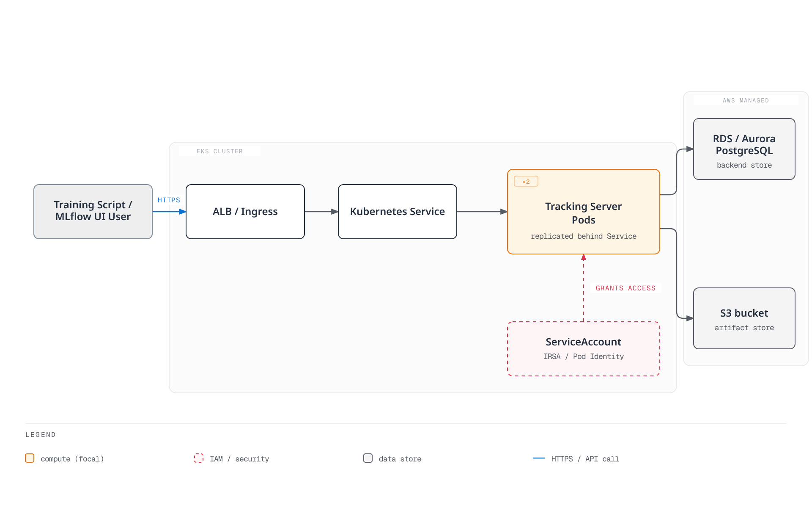Click the LEGEND heading

[41, 434]
